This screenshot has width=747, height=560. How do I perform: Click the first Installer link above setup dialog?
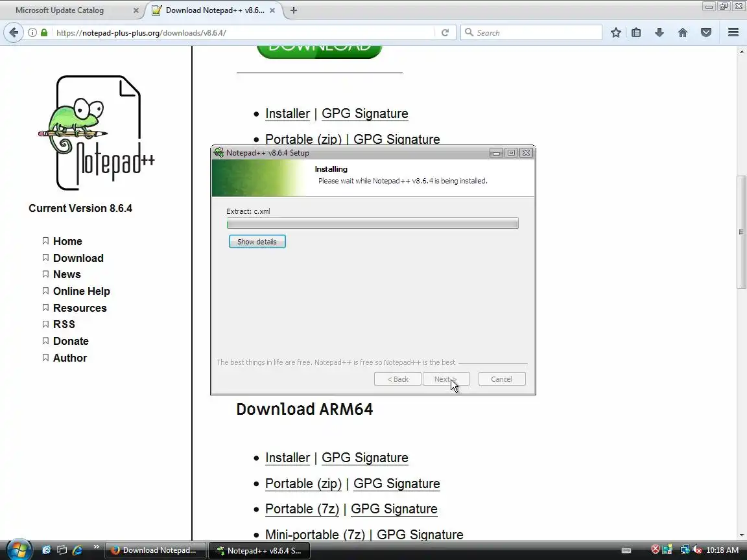pyautogui.click(x=287, y=114)
